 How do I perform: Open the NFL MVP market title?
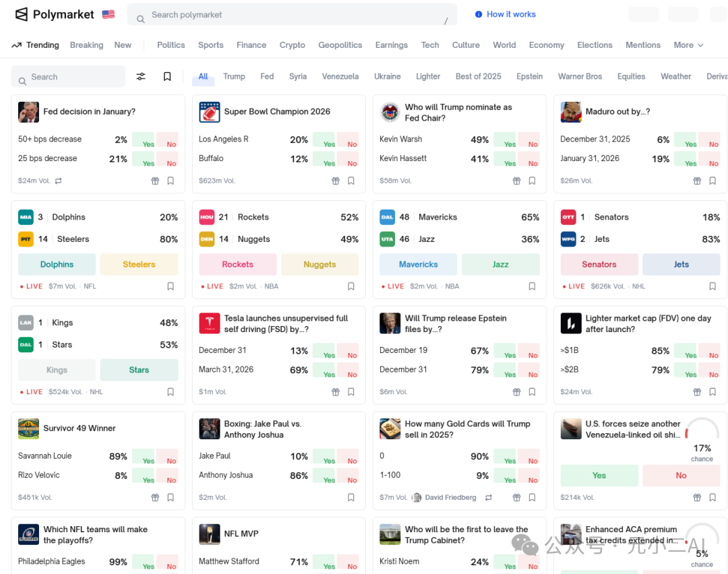click(x=241, y=534)
